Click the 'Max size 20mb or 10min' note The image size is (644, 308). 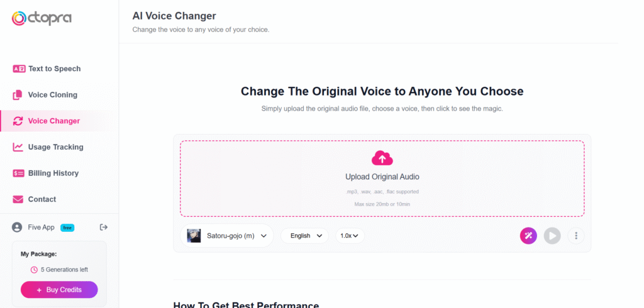pyautogui.click(x=382, y=204)
